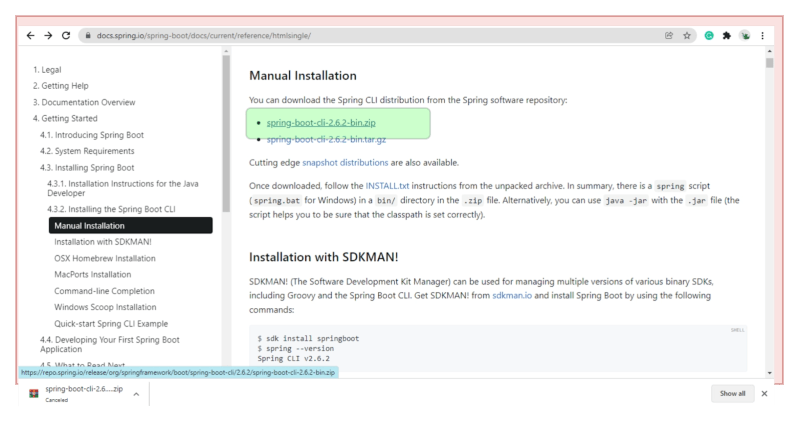This screenshot has width=799, height=431.
Task: Download spring-boot-cli-2.6.2-bin.tar.gz link
Action: point(326,140)
